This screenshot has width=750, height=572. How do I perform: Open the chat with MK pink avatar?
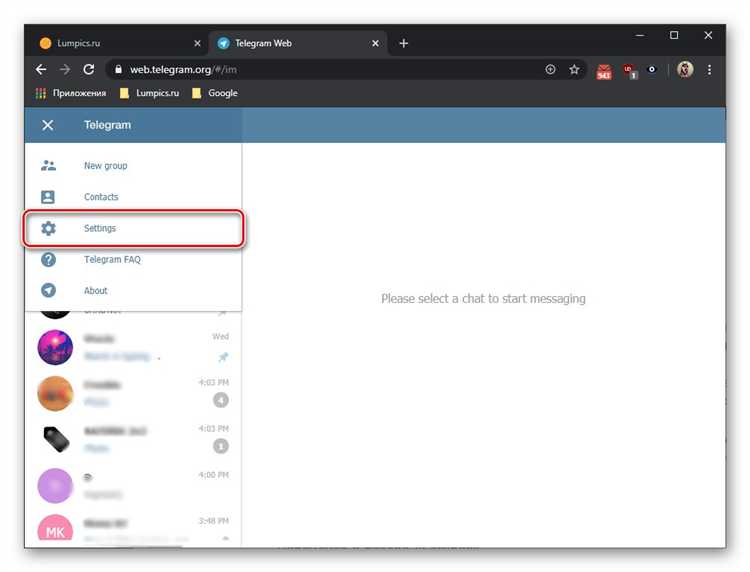coord(133,528)
